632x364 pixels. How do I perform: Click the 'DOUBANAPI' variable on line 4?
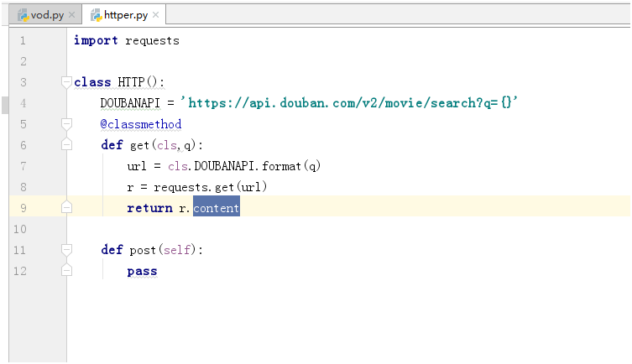(130, 103)
